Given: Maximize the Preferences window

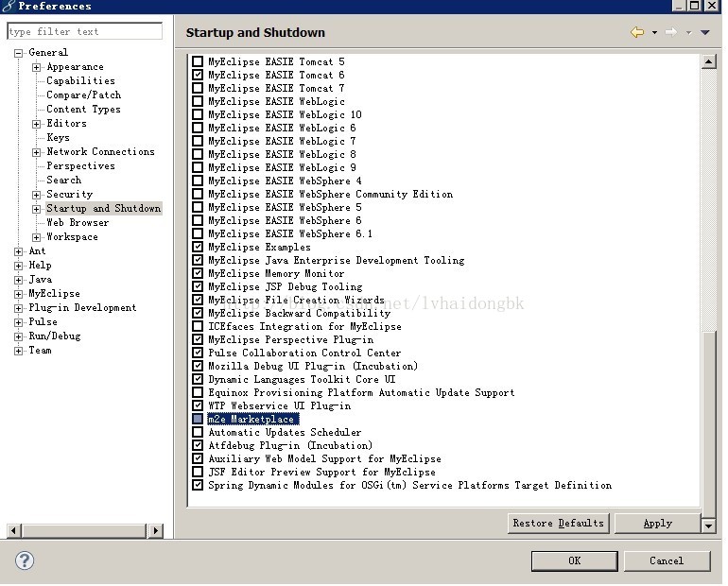Looking at the screenshot, I should (x=695, y=5).
